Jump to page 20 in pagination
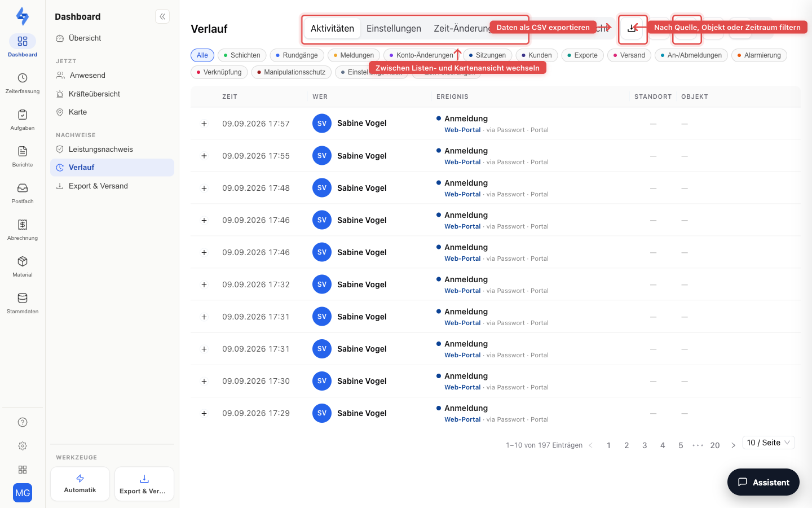Screen dimensions: 812x508 [x=715, y=445]
